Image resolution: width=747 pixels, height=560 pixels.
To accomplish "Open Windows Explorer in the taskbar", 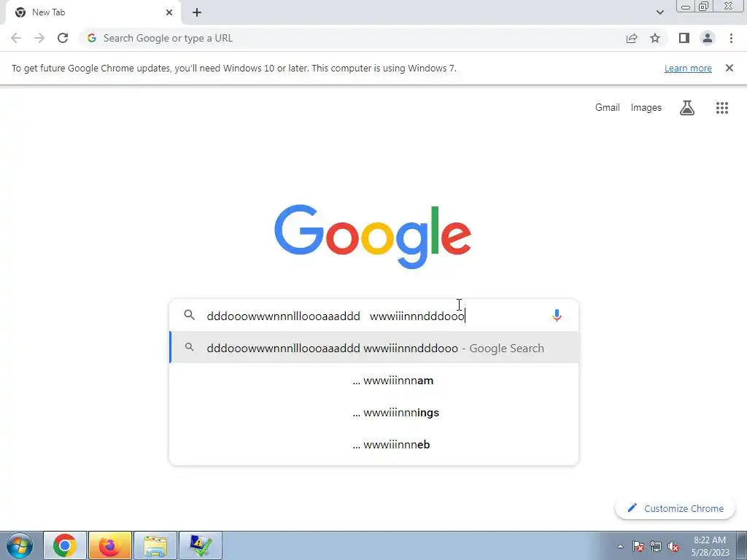I will click(x=155, y=545).
